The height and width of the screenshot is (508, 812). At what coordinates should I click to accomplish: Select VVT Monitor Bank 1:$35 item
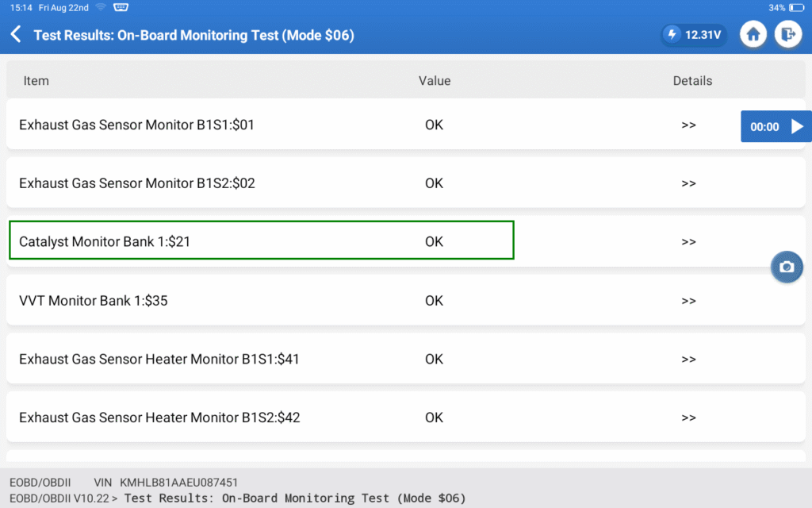pyautogui.click(x=94, y=301)
